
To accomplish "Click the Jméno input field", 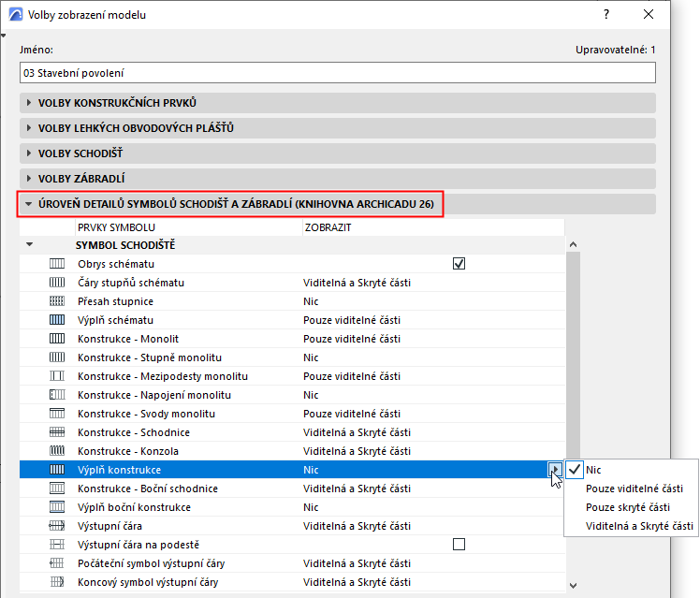I will [338, 73].
